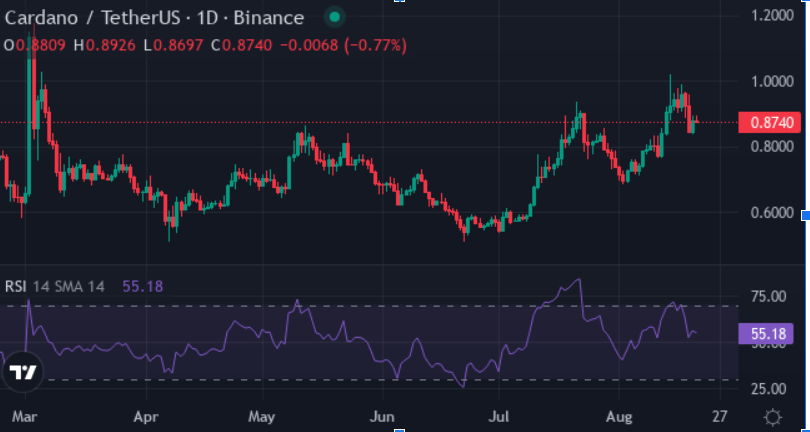Image resolution: width=810 pixels, height=432 pixels.
Task: Click the 25.00 RSI axis label
Action: pyautogui.click(x=769, y=389)
